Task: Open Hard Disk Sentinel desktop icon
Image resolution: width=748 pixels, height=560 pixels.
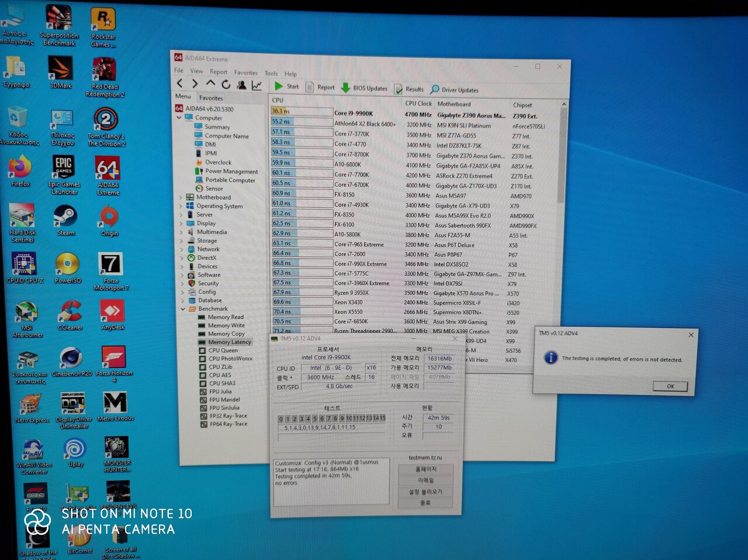Action: [22, 224]
